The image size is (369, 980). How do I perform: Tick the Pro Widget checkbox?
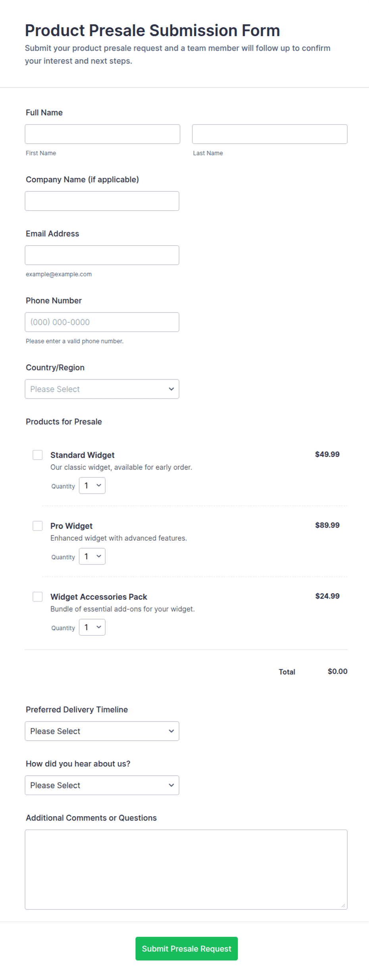38,526
